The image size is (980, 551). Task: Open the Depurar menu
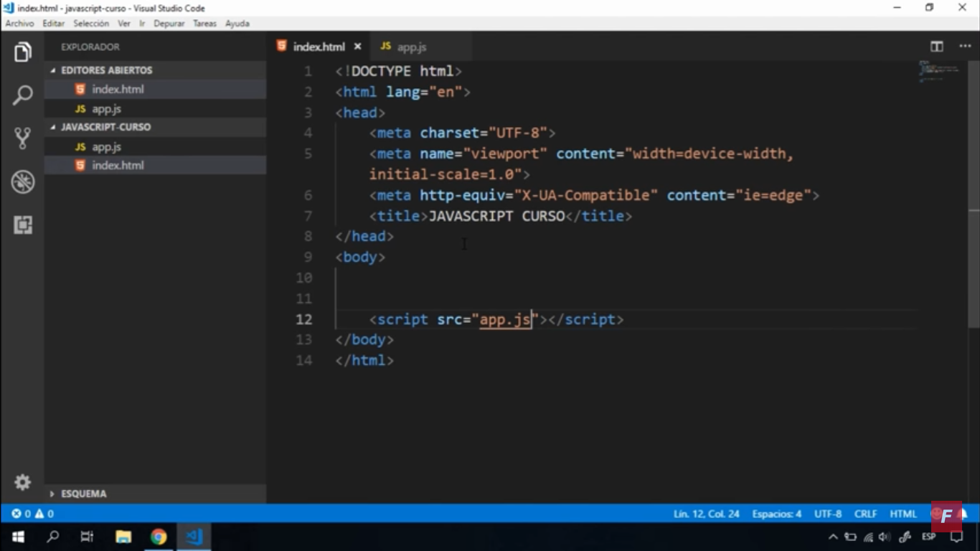coord(169,24)
